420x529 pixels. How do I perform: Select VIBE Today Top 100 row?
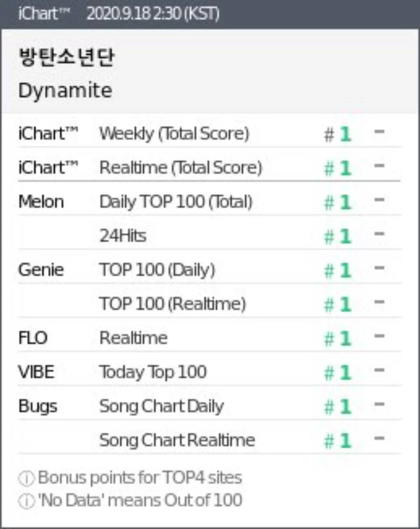210,372
